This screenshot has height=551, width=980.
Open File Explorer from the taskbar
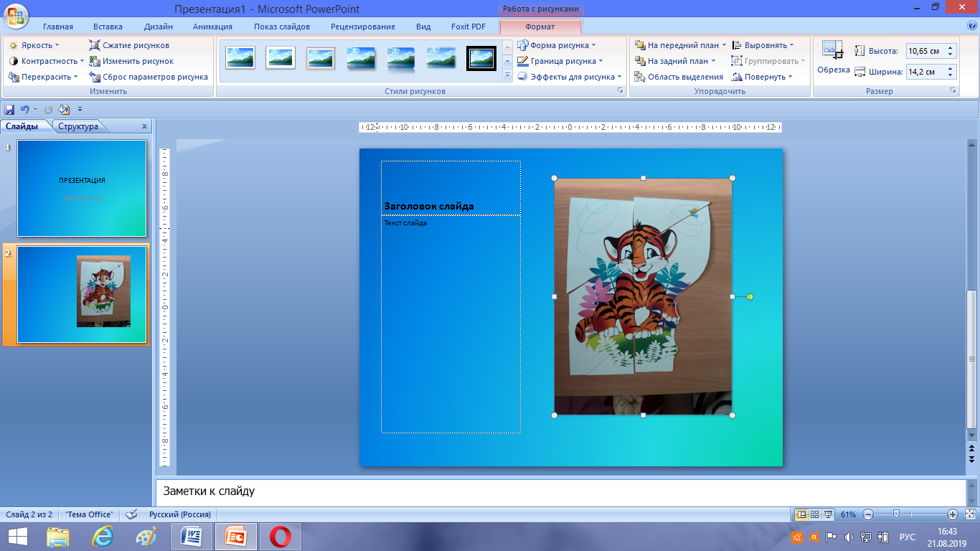tap(58, 537)
